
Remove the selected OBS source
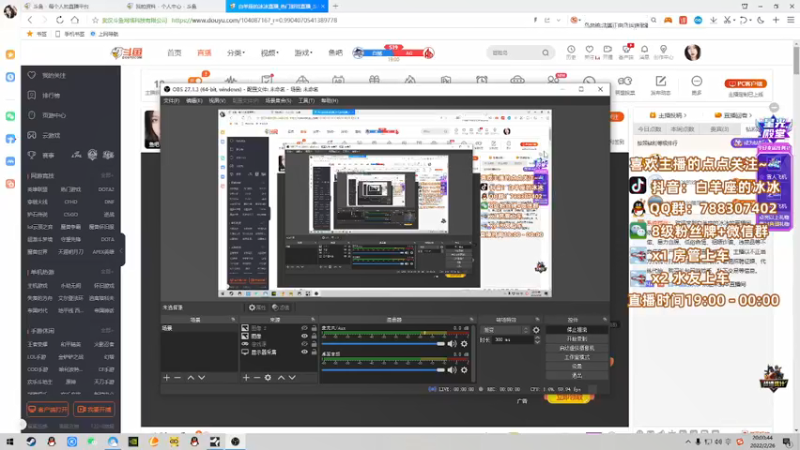tap(257, 378)
